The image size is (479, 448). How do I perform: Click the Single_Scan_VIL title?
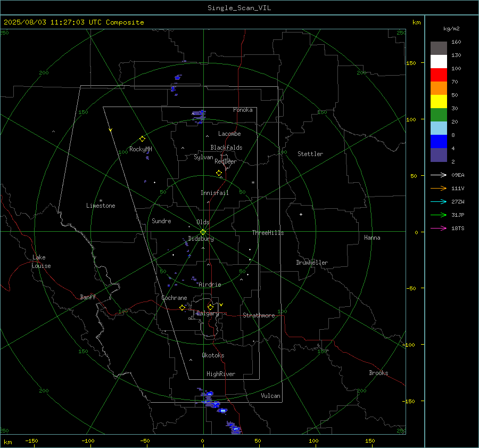[x=239, y=8]
